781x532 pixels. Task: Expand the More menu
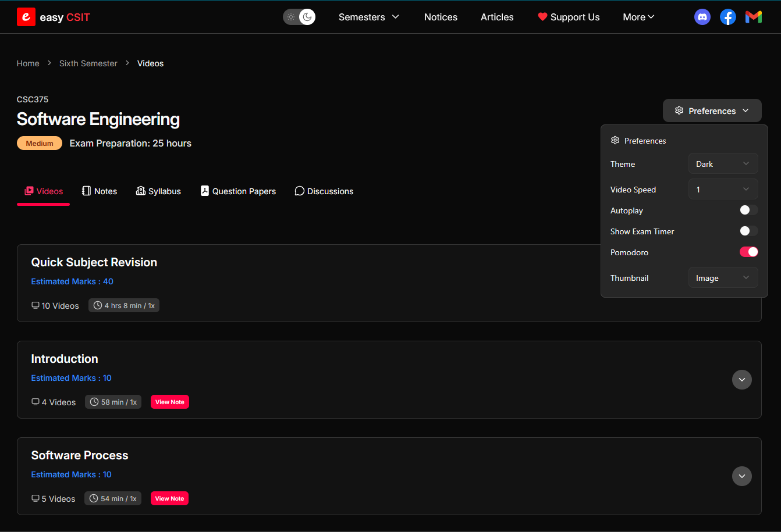tap(639, 17)
